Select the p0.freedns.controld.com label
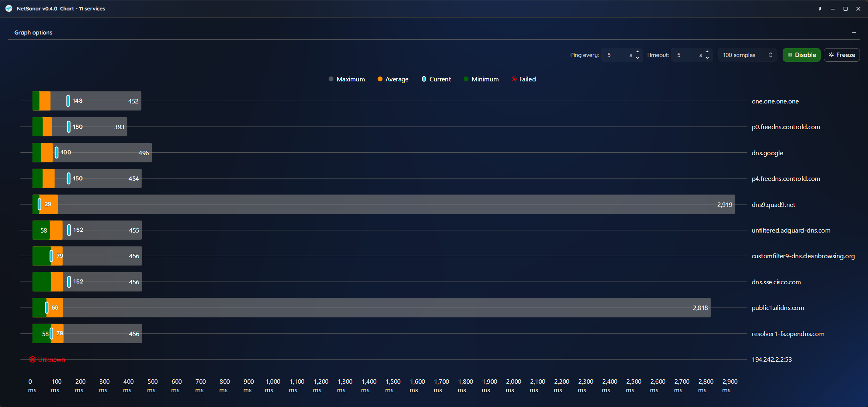 click(x=786, y=127)
